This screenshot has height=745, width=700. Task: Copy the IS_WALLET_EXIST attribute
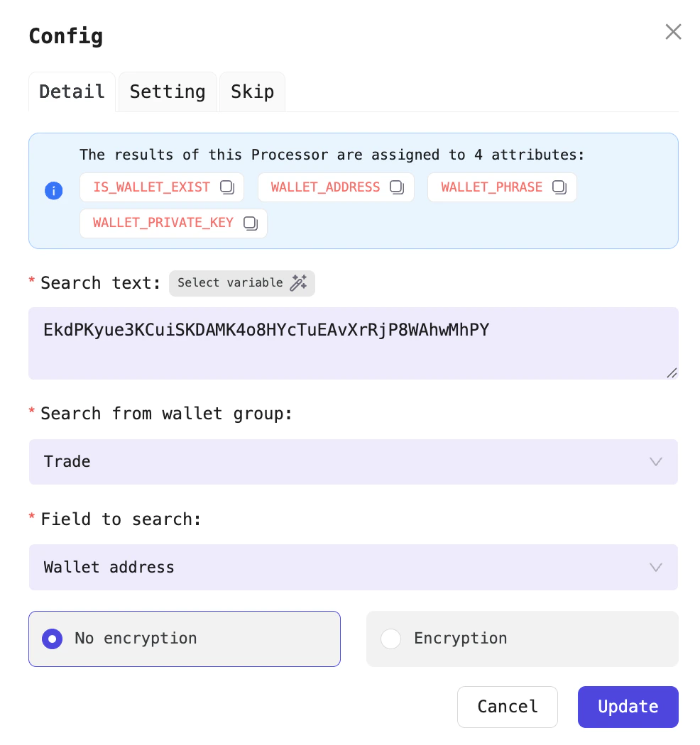[227, 187]
